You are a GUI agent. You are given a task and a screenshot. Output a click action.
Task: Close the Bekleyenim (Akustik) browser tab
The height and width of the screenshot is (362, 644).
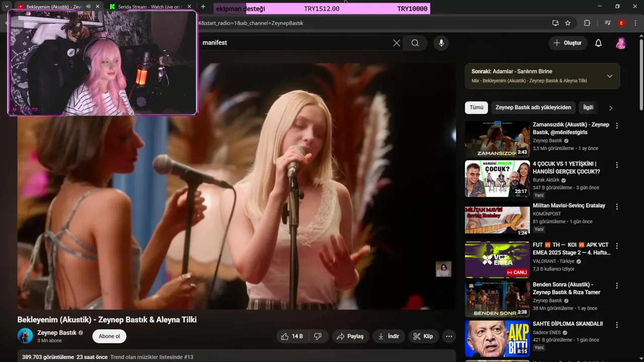[x=97, y=7]
